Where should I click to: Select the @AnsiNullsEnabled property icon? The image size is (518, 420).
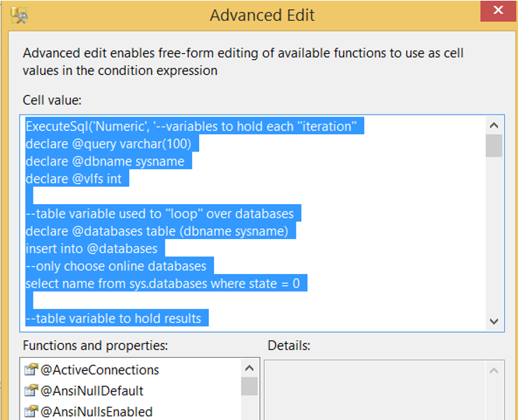[31, 412]
